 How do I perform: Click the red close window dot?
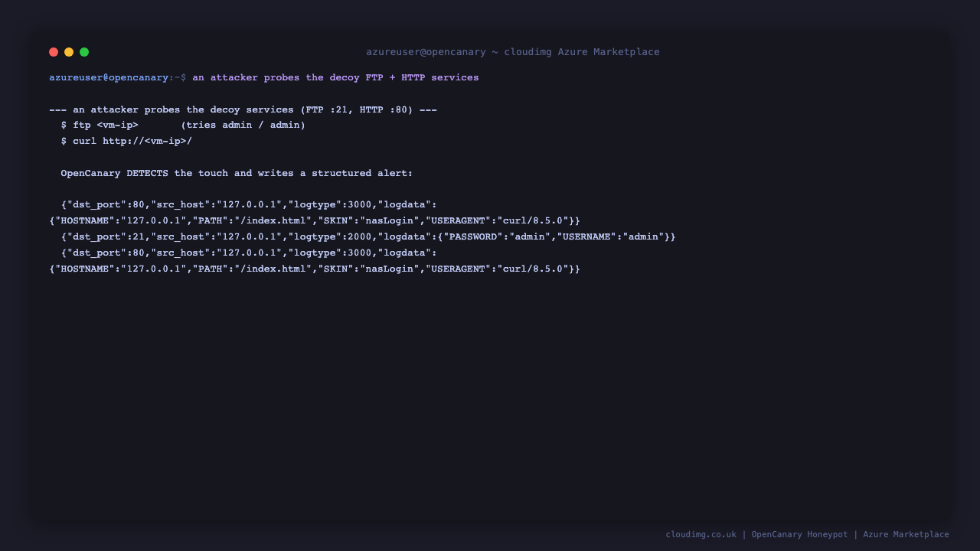pos(54,52)
